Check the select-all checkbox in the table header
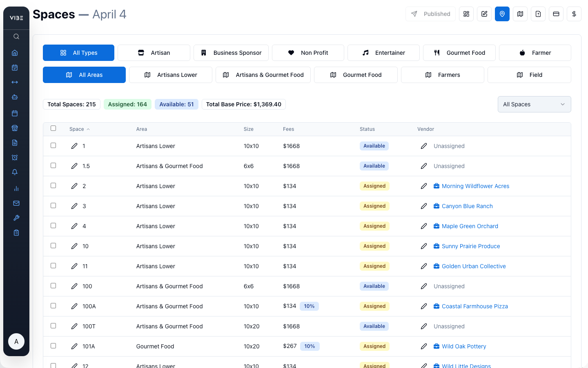The width and height of the screenshot is (588, 368). point(53,128)
